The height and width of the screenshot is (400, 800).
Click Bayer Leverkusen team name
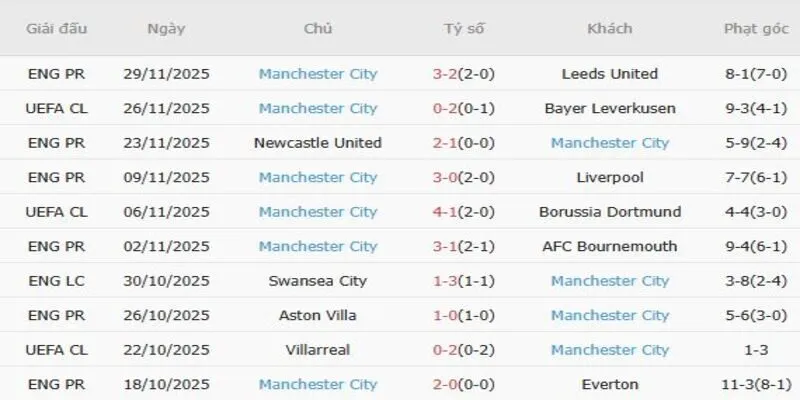(x=610, y=108)
